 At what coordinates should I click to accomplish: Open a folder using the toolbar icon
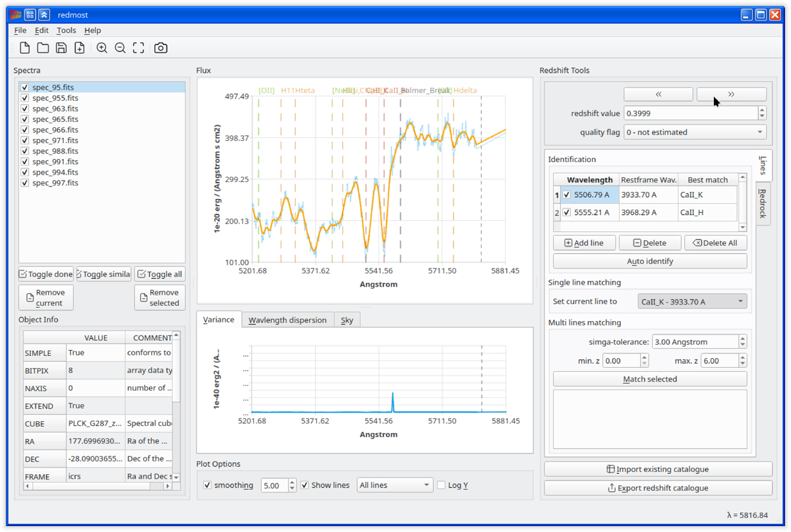tap(43, 48)
